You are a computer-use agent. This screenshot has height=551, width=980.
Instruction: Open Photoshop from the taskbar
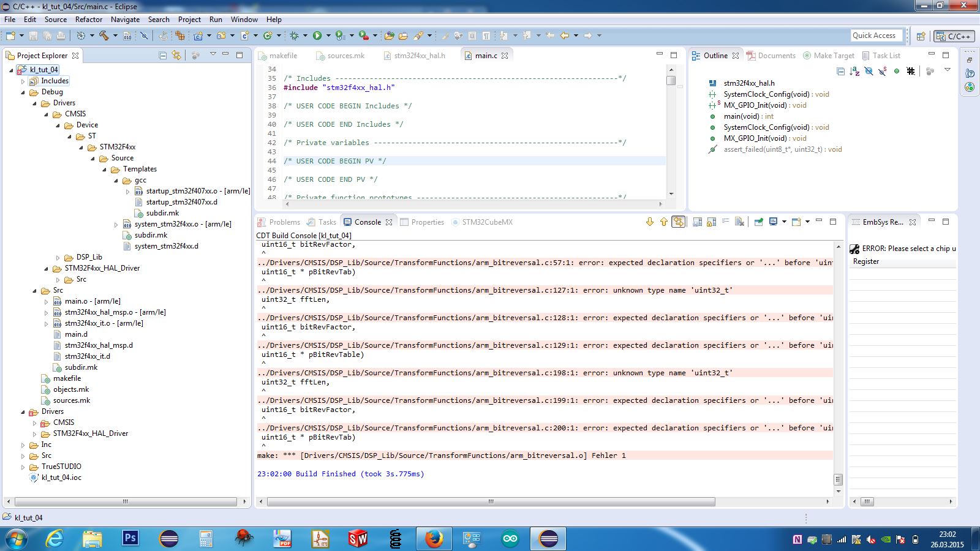coord(130,539)
